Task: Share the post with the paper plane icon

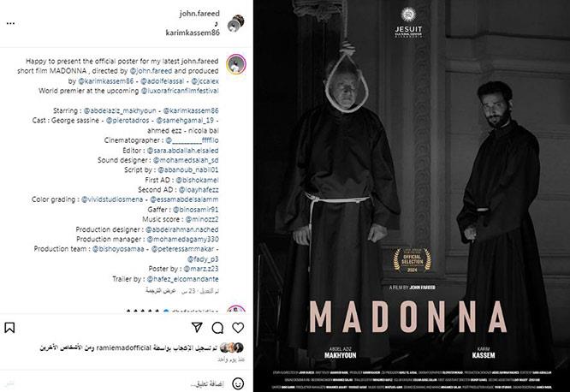Action: click(197, 327)
